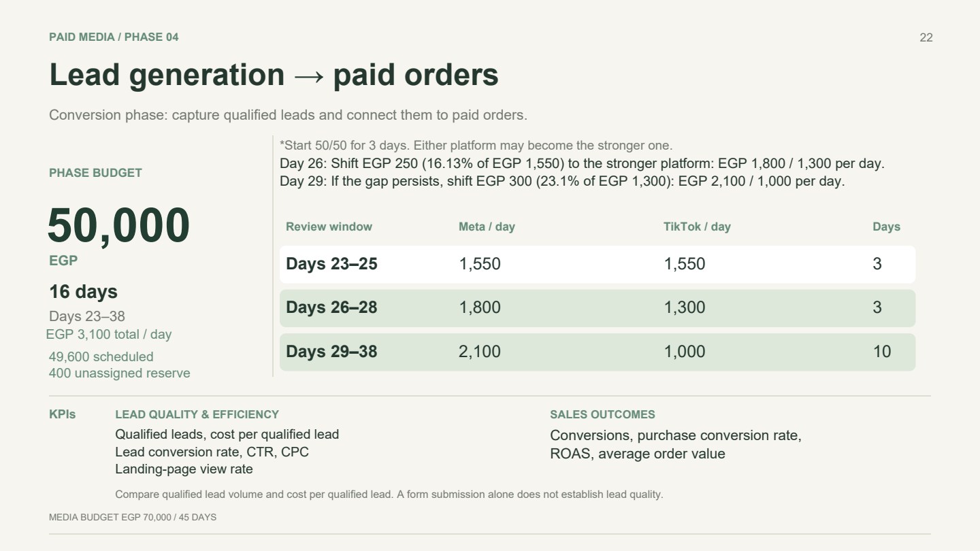Click the 'Days 29–38' row label
The width and height of the screenshot is (980, 551).
click(331, 352)
